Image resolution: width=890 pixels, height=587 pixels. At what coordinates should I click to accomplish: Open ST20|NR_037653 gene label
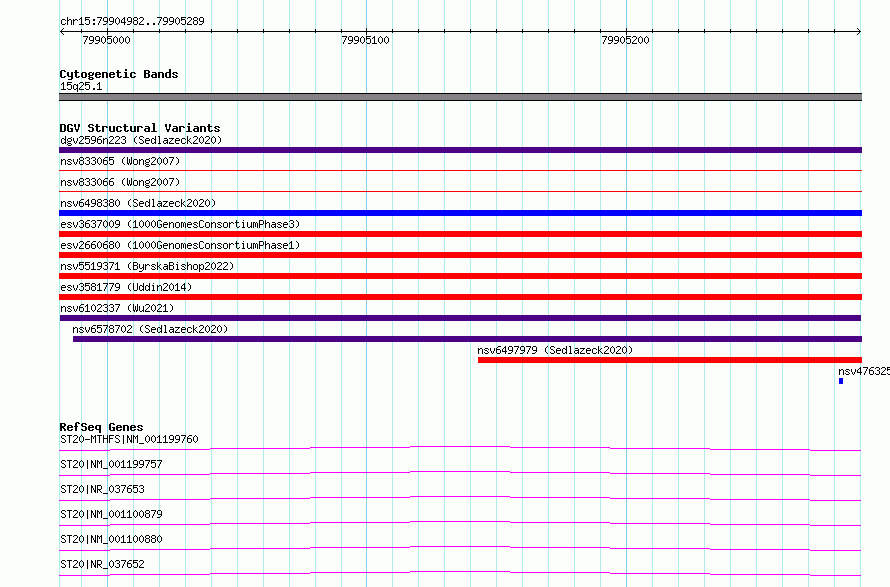coord(102,489)
